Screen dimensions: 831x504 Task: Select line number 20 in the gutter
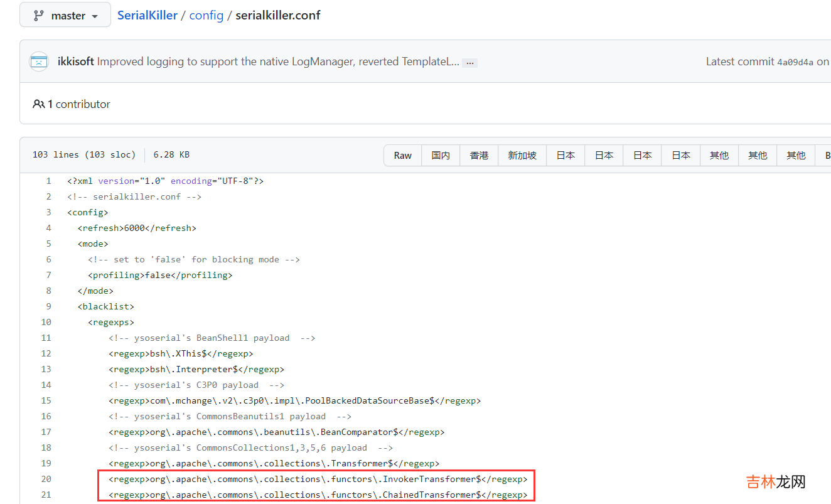coord(46,479)
